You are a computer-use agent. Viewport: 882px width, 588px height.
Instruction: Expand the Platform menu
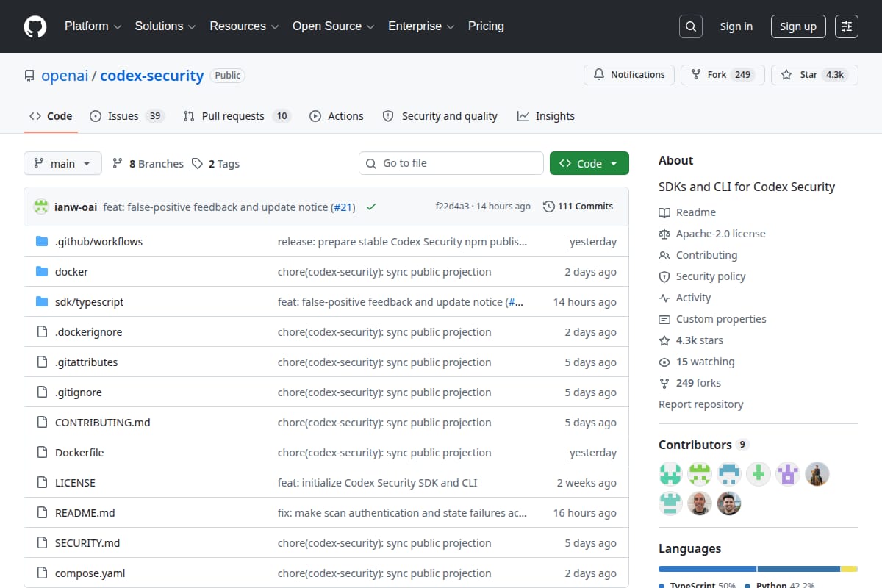tap(93, 26)
